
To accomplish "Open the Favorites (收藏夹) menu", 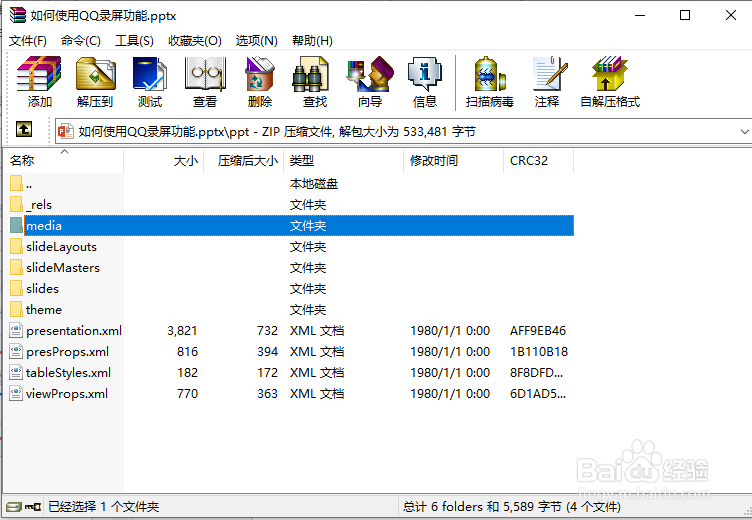I will point(195,41).
